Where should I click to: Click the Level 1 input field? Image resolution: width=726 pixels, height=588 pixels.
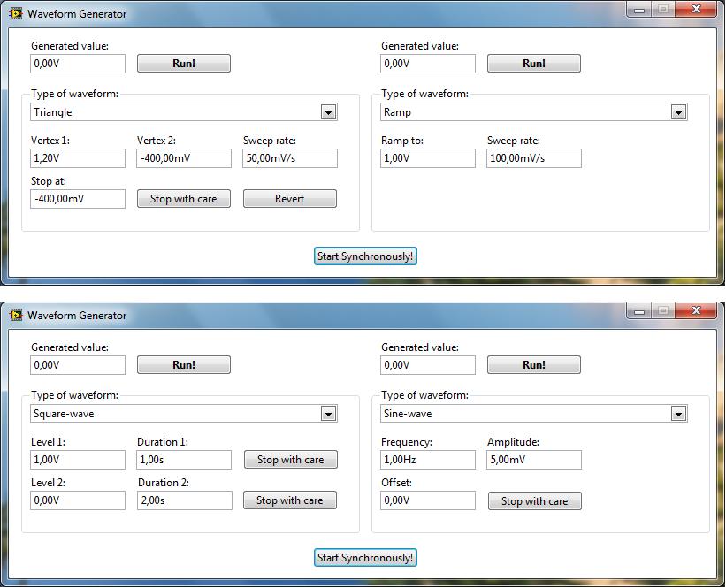[x=78, y=460]
